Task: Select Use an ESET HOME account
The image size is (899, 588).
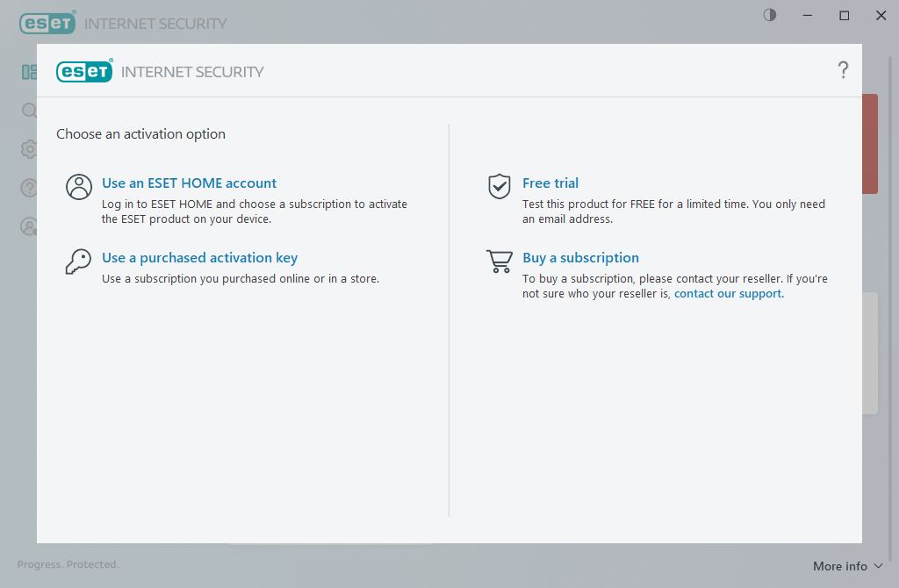Action: point(190,183)
